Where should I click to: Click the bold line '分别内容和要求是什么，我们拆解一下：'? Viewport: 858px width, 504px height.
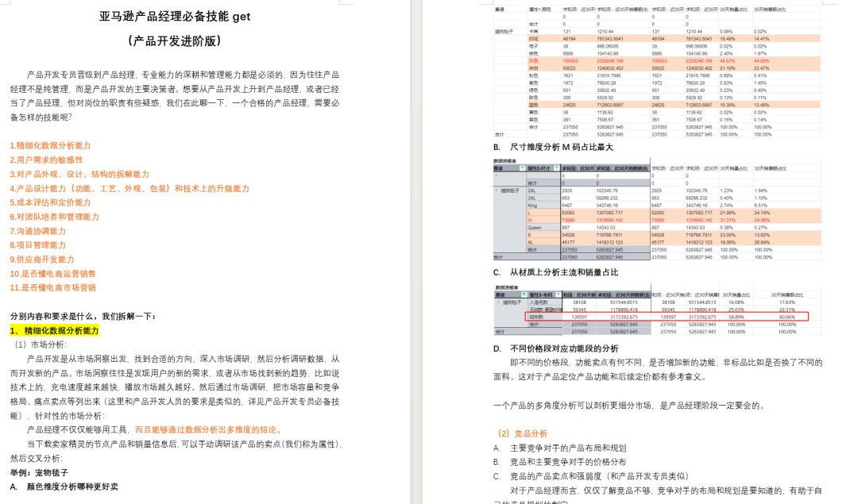click(83, 316)
